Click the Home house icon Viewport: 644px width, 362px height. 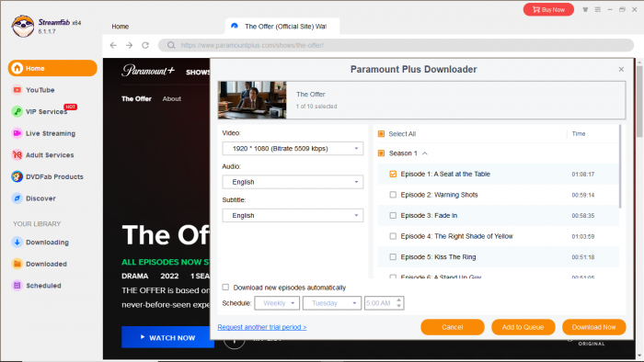pyautogui.click(x=17, y=68)
